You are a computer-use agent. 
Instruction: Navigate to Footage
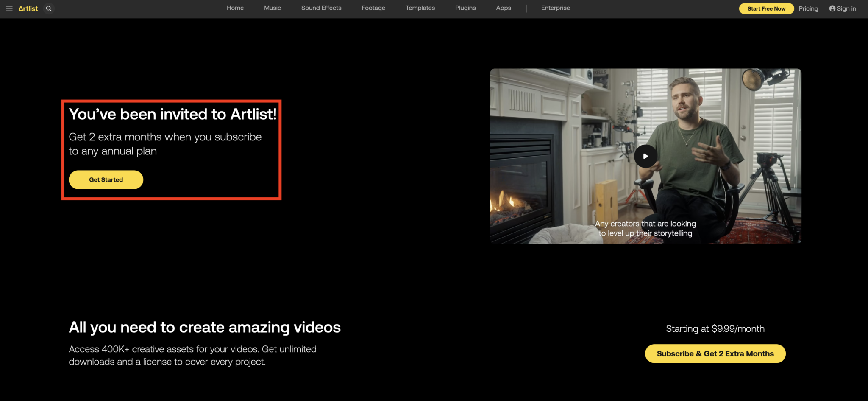click(x=373, y=8)
